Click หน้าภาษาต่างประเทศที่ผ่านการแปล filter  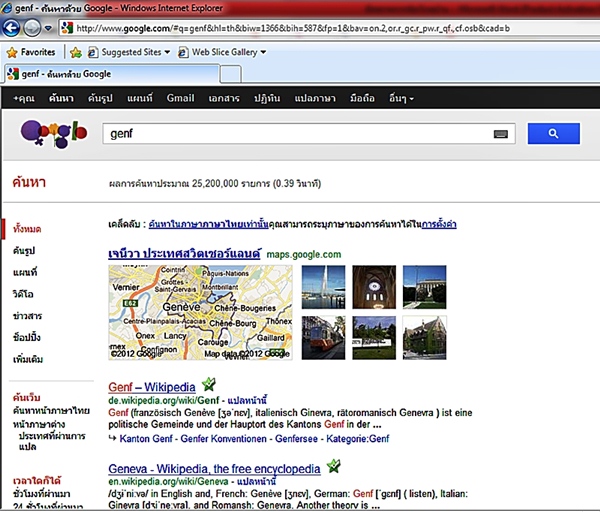(x=49, y=435)
